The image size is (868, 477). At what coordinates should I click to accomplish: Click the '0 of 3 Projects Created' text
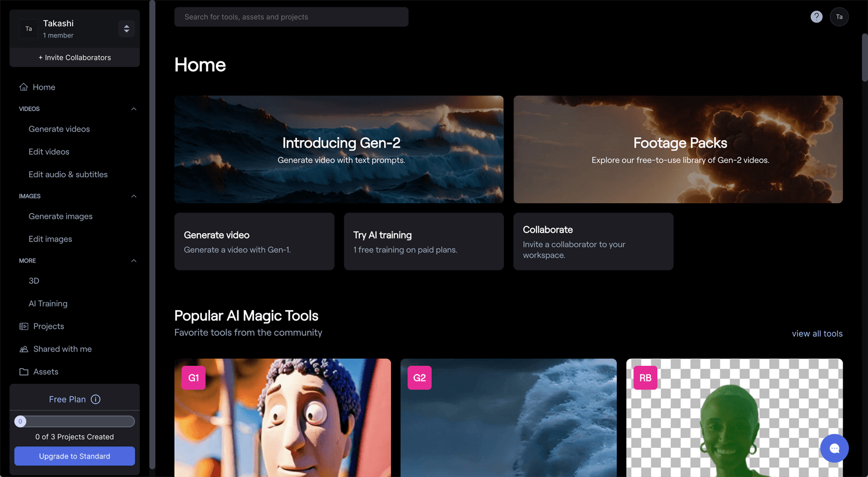[x=75, y=437]
